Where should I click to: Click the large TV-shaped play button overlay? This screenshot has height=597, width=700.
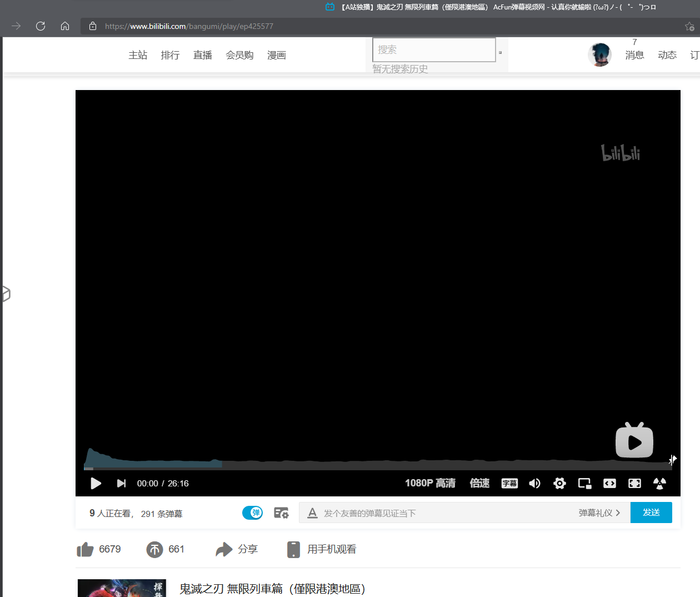(634, 440)
